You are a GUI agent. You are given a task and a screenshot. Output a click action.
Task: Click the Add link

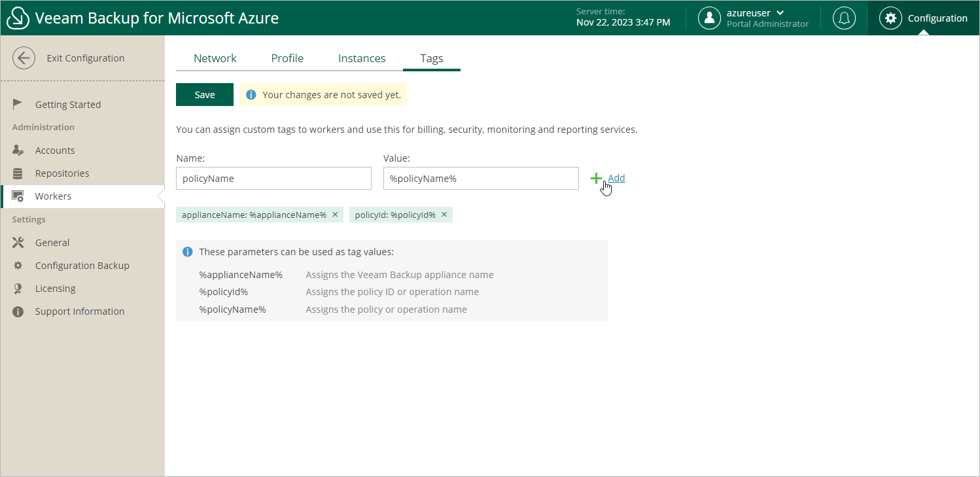[x=616, y=178]
